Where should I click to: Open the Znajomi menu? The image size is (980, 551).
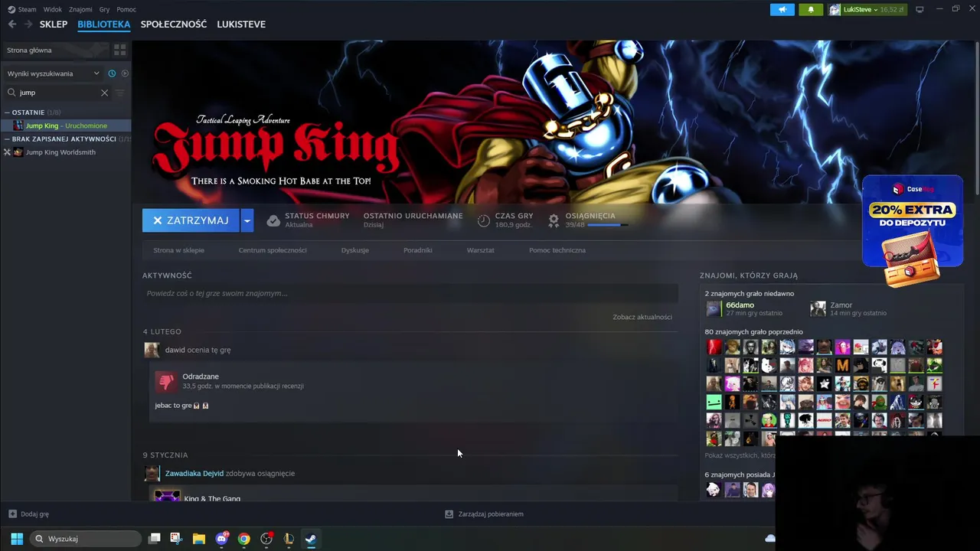[80, 9]
